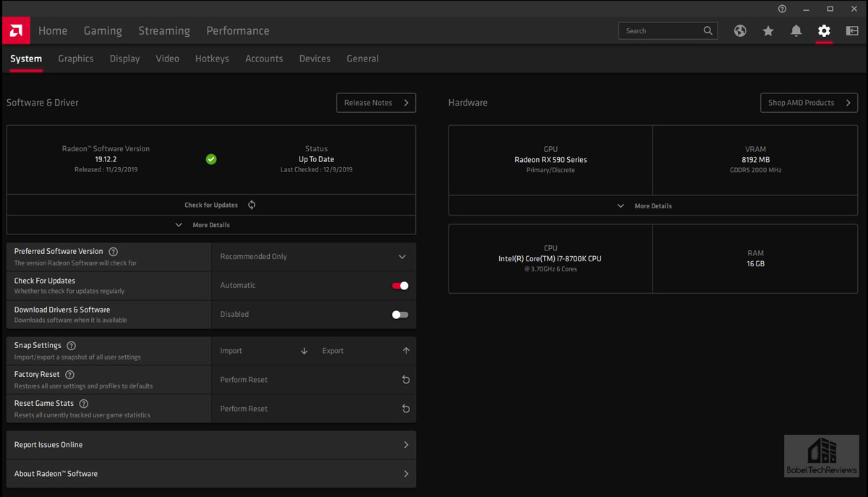Click the Released 11/29/2019 text
The image size is (868, 497).
click(x=106, y=170)
